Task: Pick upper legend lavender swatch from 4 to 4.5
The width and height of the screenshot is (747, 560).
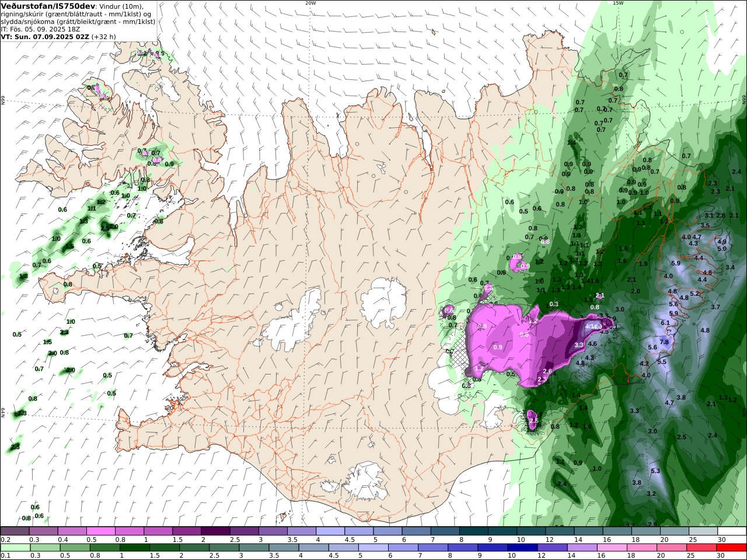Action: 330,531
